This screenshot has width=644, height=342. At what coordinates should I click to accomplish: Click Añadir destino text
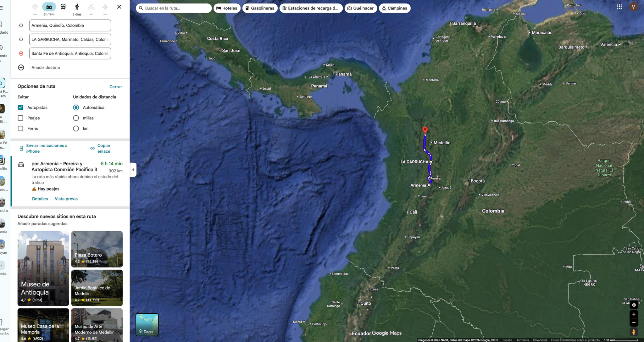[46, 67]
